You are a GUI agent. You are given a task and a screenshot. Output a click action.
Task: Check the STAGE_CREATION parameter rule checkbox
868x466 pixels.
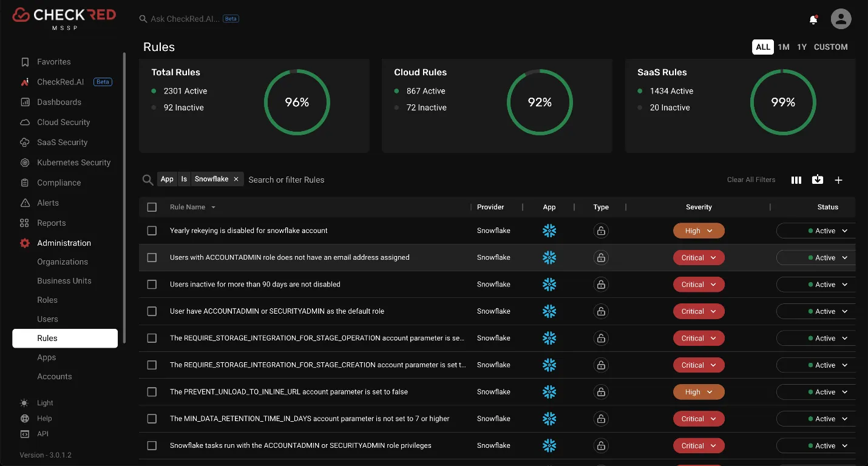(x=152, y=365)
